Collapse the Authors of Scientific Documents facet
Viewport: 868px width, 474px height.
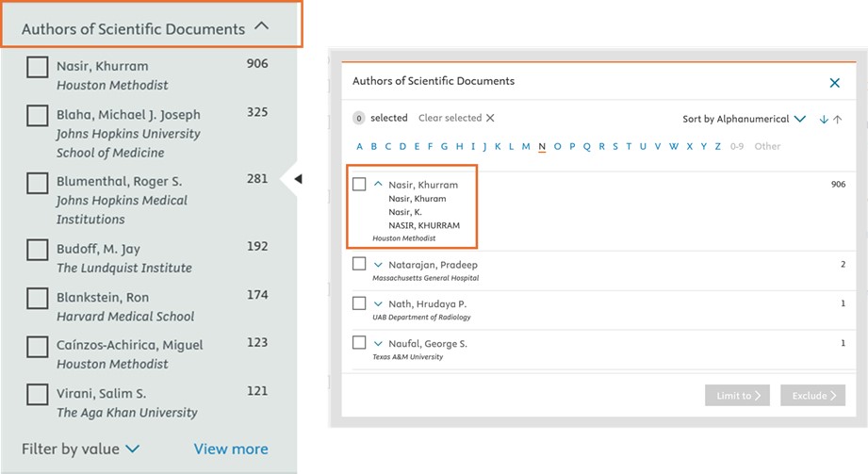[262, 27]
